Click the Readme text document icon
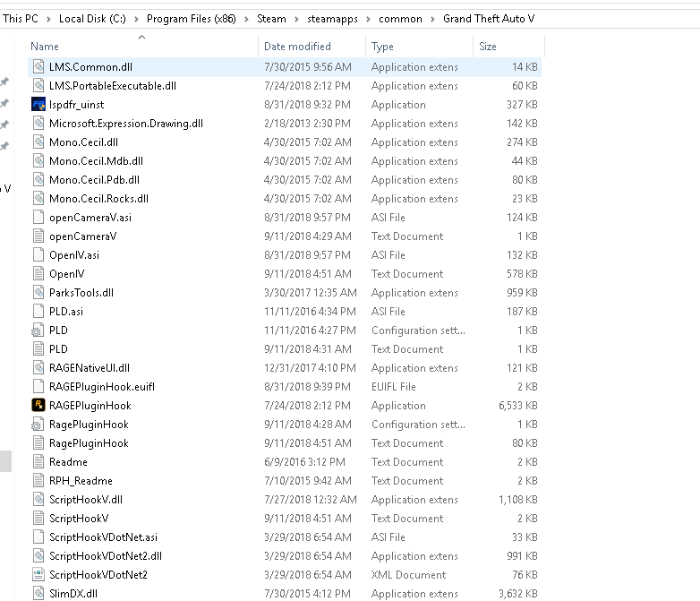 (x=38, y=461)
